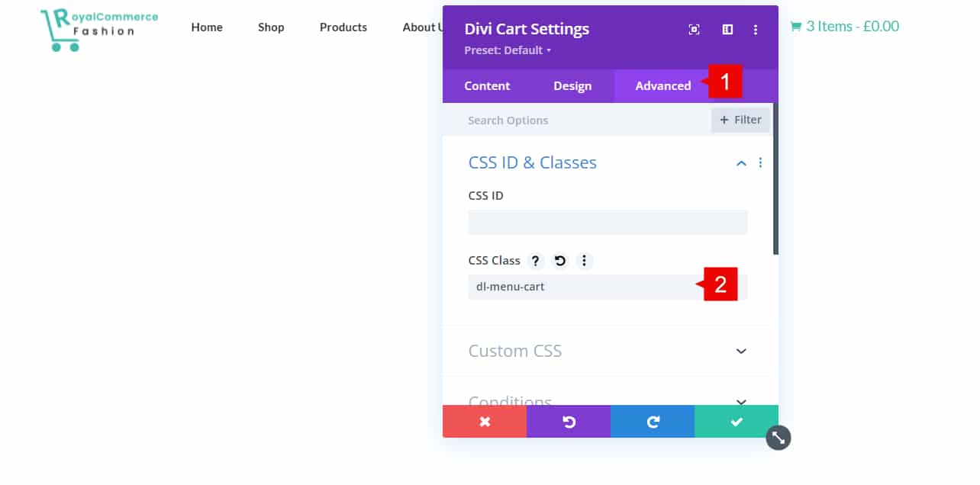Click the split column view icon

point(727,30)
